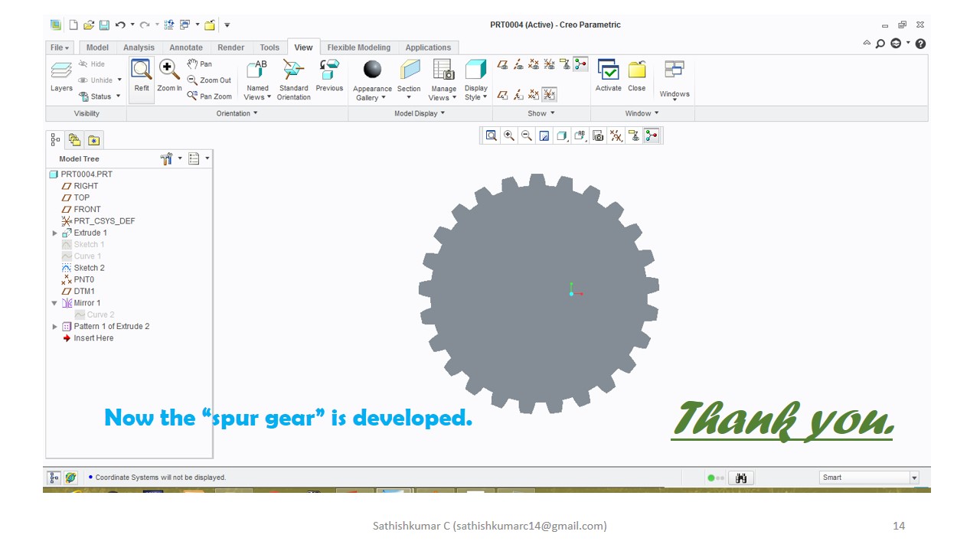The image size is (980, 551).
Task: Expand Pattern 1 of Extrude 2 node
Action: [54, 326]
